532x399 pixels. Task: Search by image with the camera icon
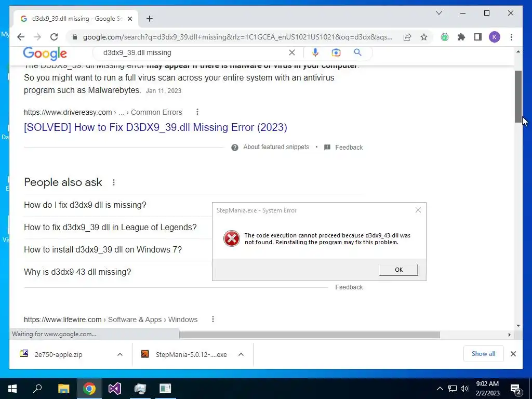coord(336,52)
